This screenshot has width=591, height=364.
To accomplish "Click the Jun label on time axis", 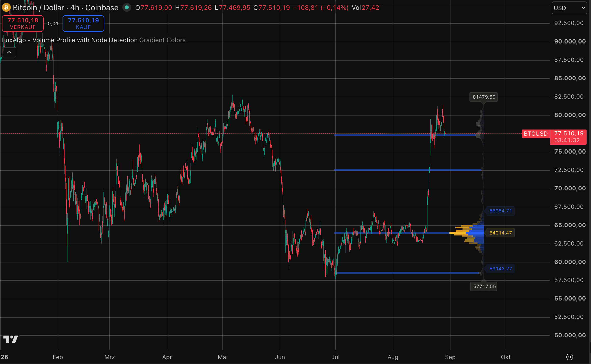I will pos(280,357).
